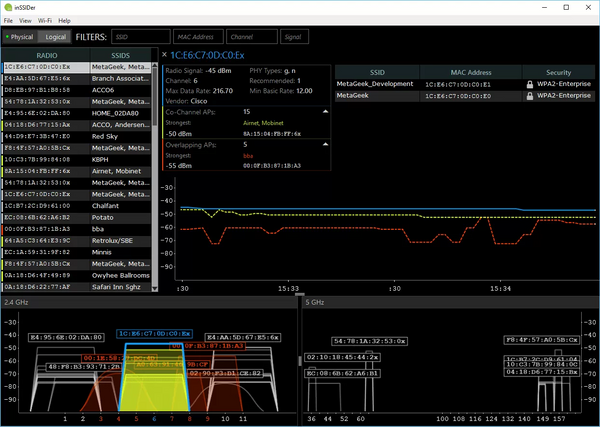Screen dimensions: 600x427
Task: Open the Help menu
Action: pyautogui.click(x=64, y=21)
